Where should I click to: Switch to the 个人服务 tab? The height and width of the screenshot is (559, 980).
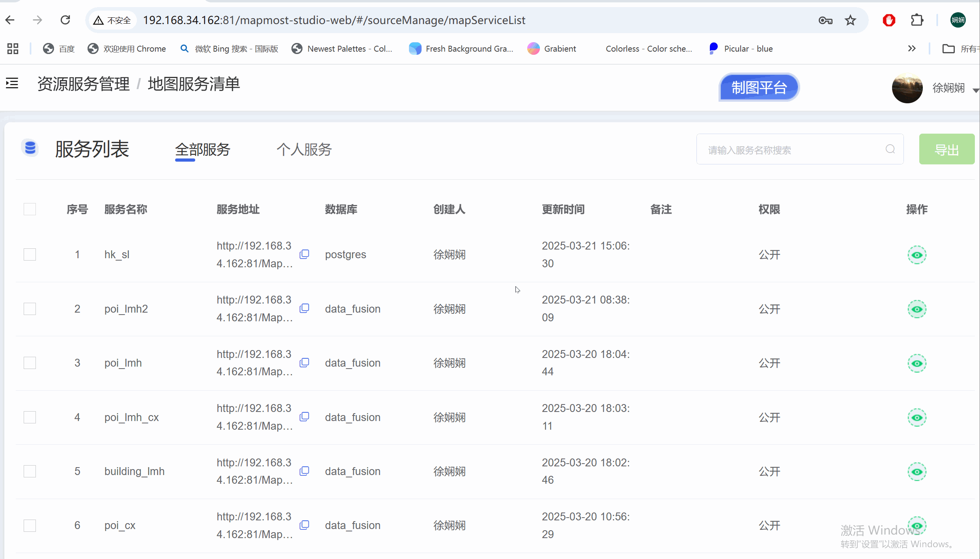pyautogui.click(x=304, y=150)
